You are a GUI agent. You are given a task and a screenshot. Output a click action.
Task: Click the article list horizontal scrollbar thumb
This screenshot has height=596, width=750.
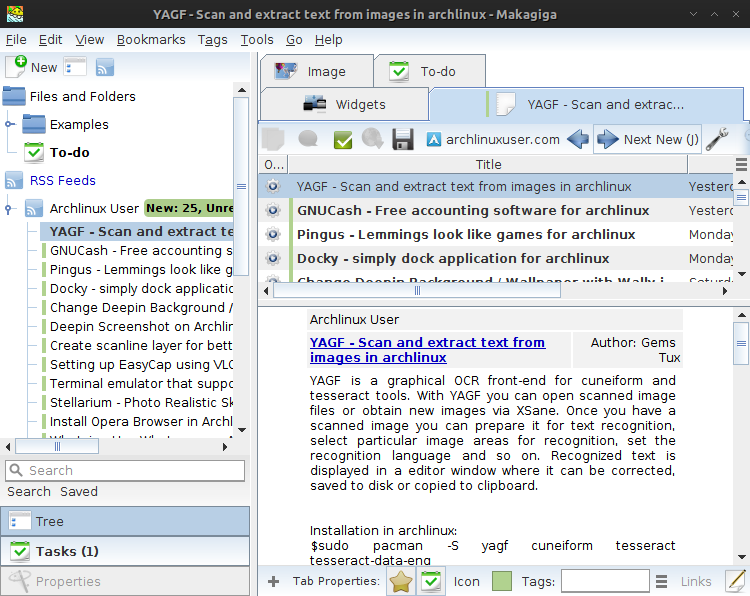417,290
